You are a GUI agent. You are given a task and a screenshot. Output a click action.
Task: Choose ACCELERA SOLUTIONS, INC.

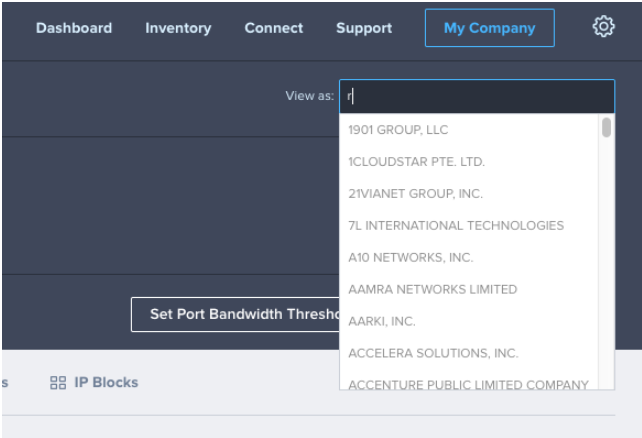[469, 353]
